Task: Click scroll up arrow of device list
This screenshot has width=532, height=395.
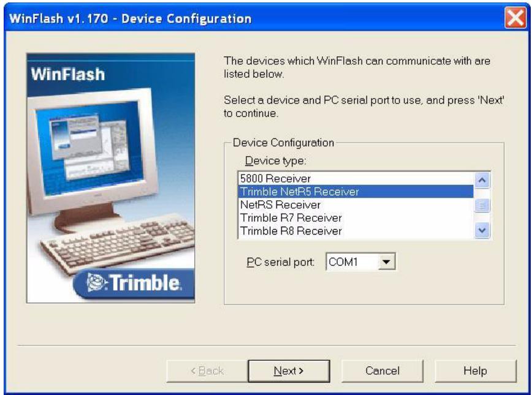Action: coord(482,180)
